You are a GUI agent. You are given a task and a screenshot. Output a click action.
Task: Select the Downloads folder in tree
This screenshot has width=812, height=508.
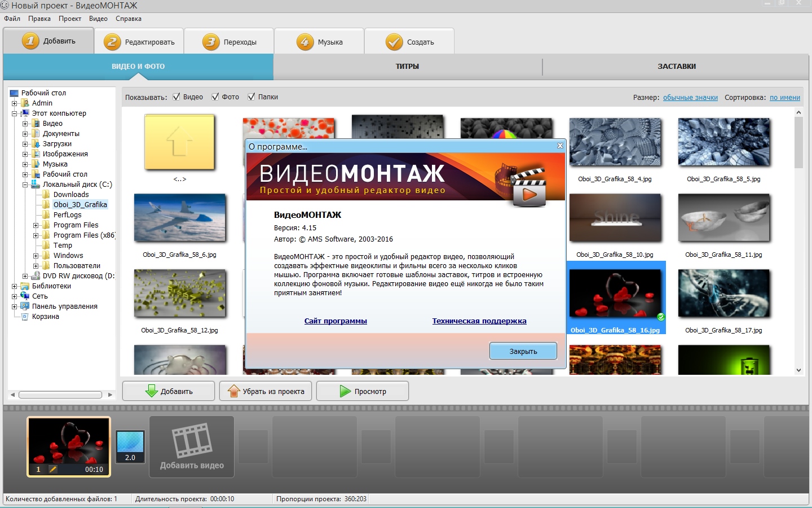tap(71, 195)
